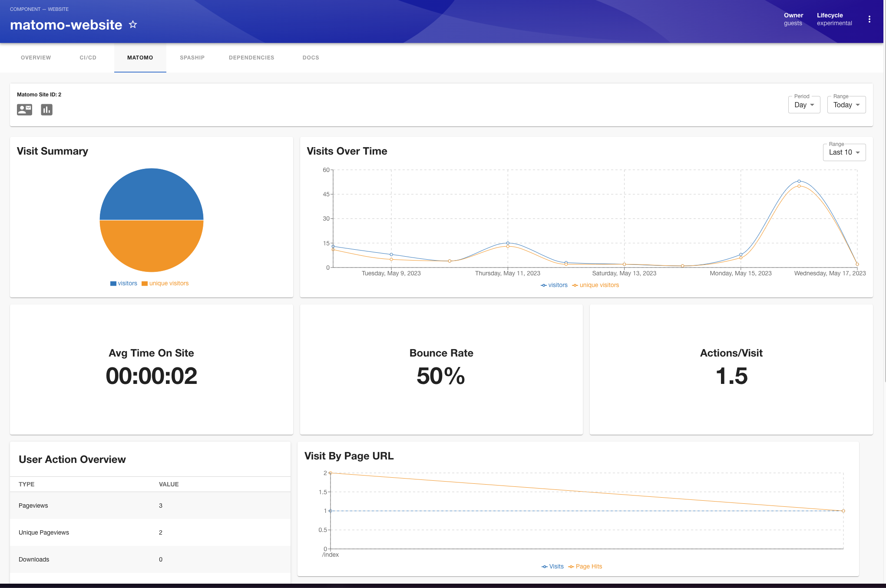Image resolution: width=886 pixels, height=588 pixels.
Task: Select the Matomo tab
Action: (x=140, y=57)
